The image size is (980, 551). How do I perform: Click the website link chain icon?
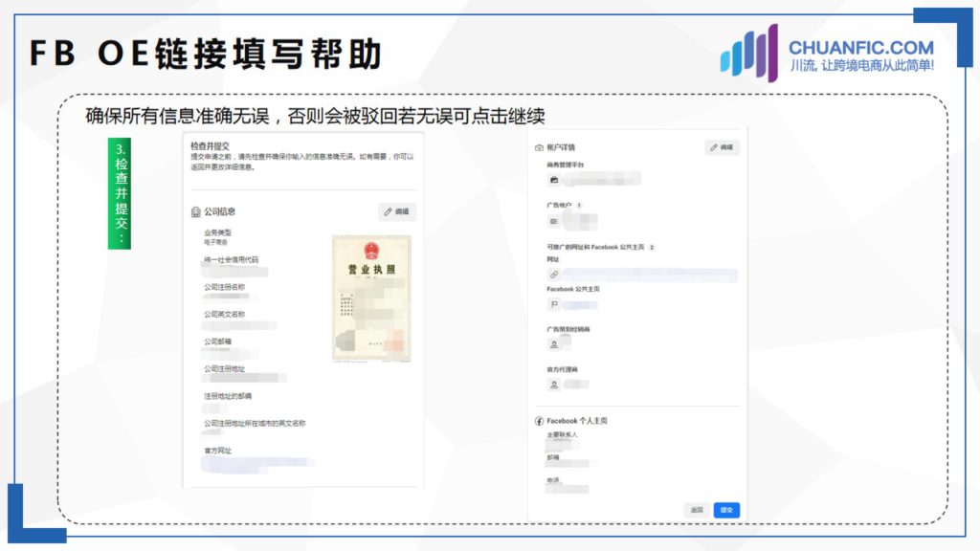click(554, 275)
